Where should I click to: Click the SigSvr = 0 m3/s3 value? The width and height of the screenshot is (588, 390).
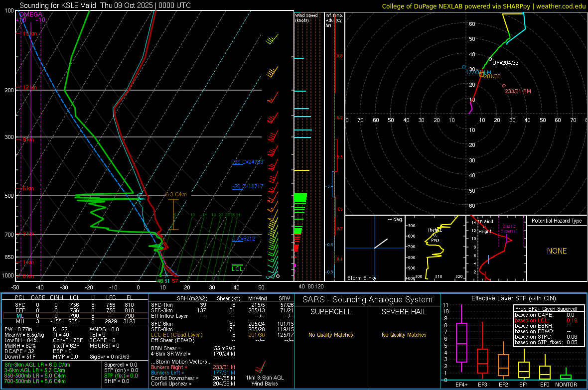pos(110,357)
